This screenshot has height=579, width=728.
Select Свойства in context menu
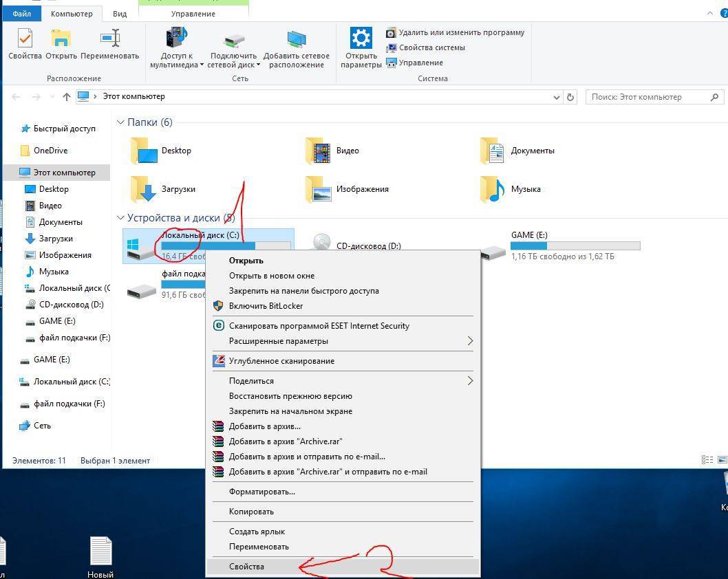click(246, 567)
